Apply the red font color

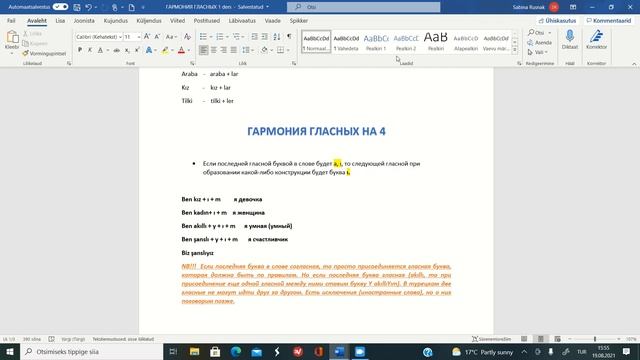click(181, 50)
